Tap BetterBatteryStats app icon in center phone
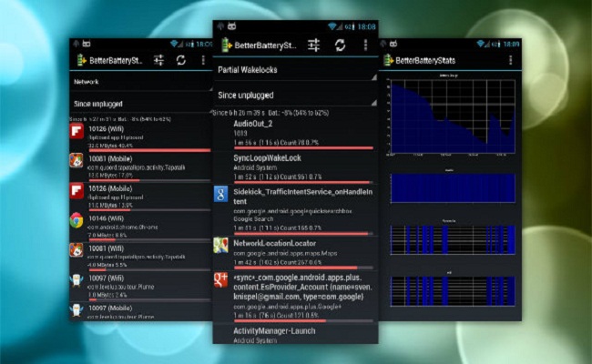 tap(226, 45)
